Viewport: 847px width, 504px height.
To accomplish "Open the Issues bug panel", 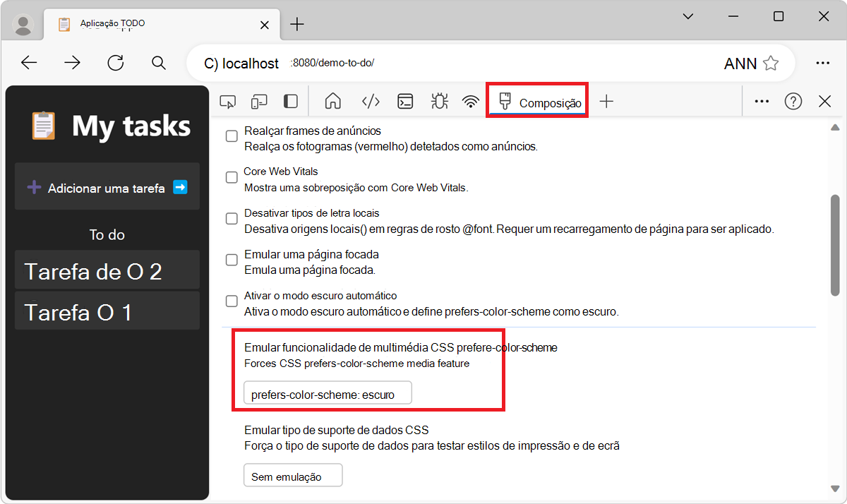I will (x=439, y=101).
